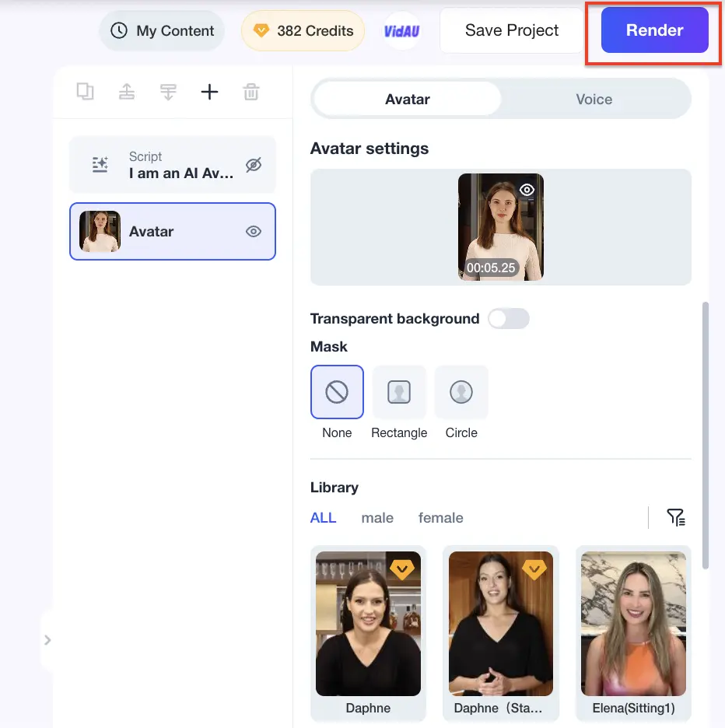The width and height of the screenshot is (725, 728).
Task: Click the Avatar layer thumbnail
Action: (x=100, y=231)
